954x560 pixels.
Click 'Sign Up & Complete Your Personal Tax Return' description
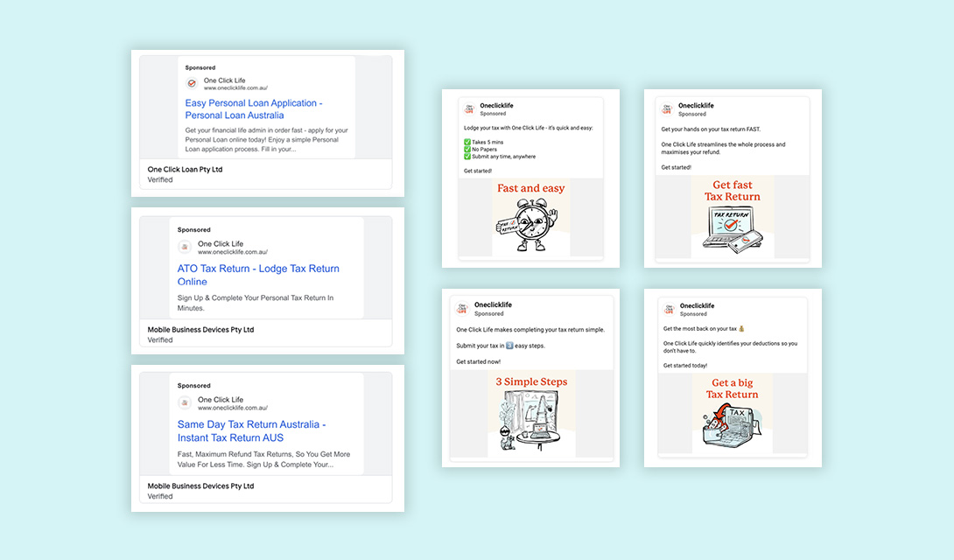[x=256, y=303]
